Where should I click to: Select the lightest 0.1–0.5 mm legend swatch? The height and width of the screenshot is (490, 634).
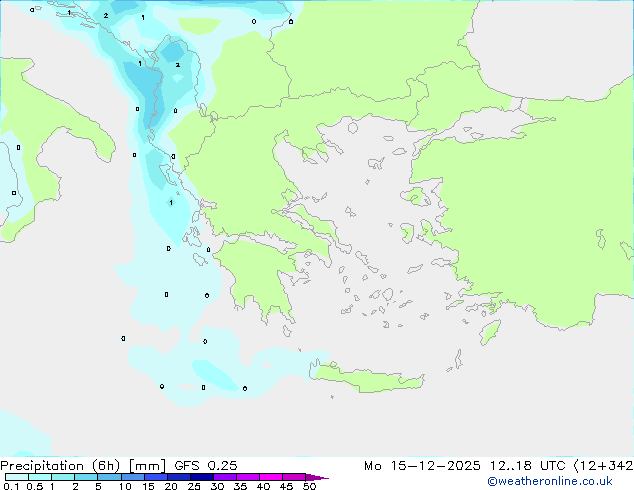[x=17, y=477]
